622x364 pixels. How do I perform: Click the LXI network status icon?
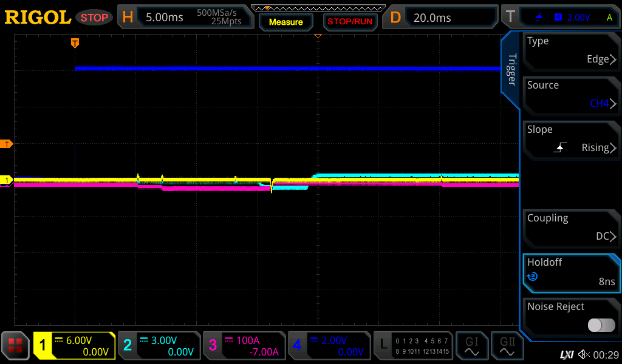tap(566, 354)
